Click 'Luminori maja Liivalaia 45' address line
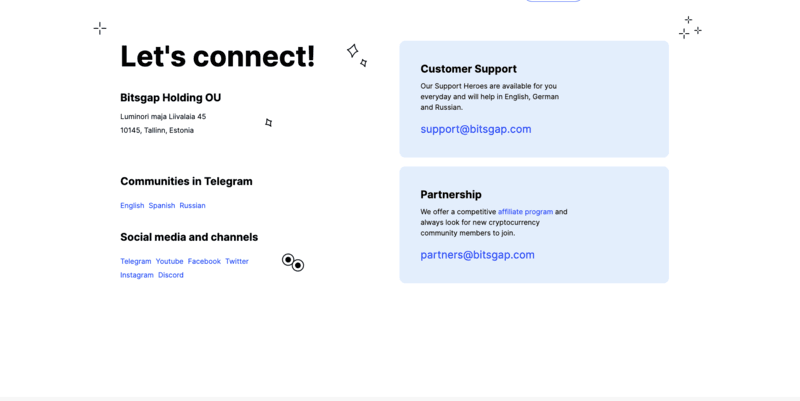Image resolution: width=800 pixels, height=401 pixels. click(163, 116)
